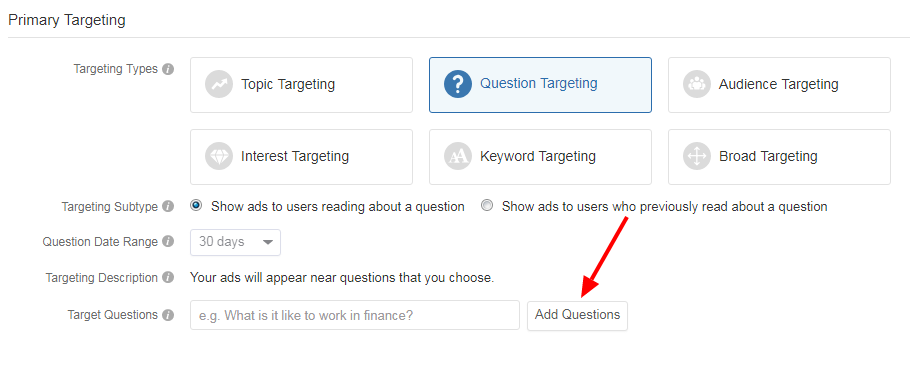The width and height of the screenshot is (910, 372).
Task: Focus the Target Questions text field
Action: (x=355, y=315)
